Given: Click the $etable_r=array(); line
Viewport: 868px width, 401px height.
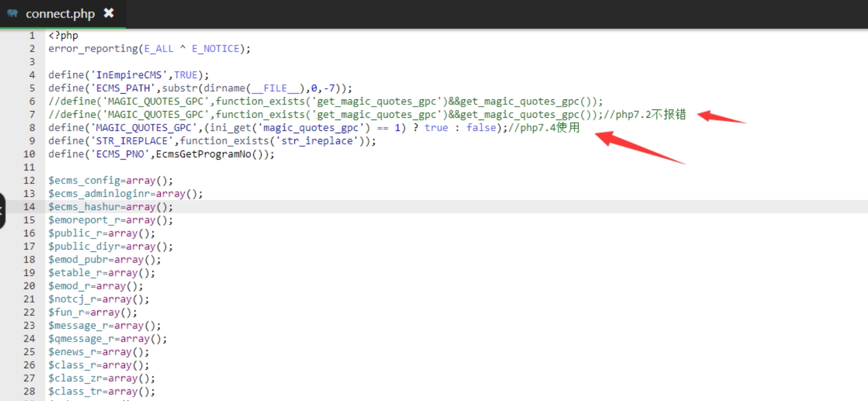Looking at the screenshot, I should [x=102, y=273].
